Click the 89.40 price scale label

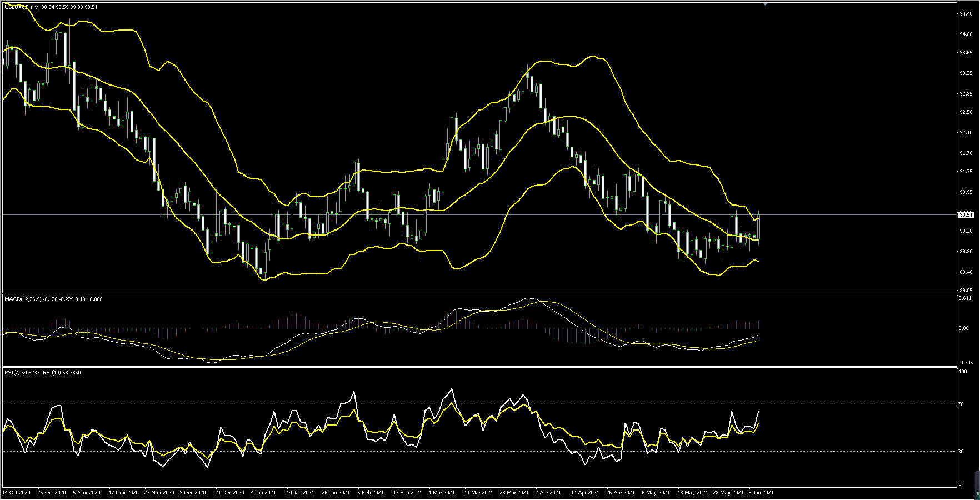pyautogui.click(x=966, y=272)
